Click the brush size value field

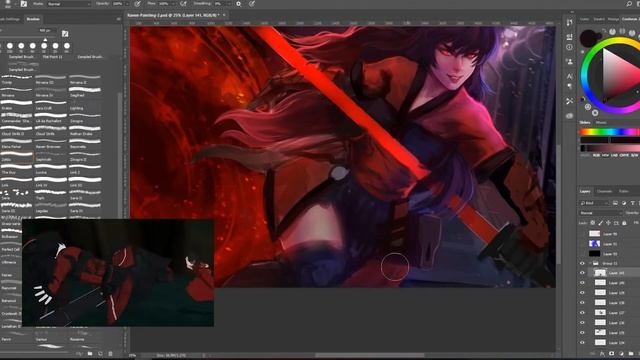tap(45, 31)
